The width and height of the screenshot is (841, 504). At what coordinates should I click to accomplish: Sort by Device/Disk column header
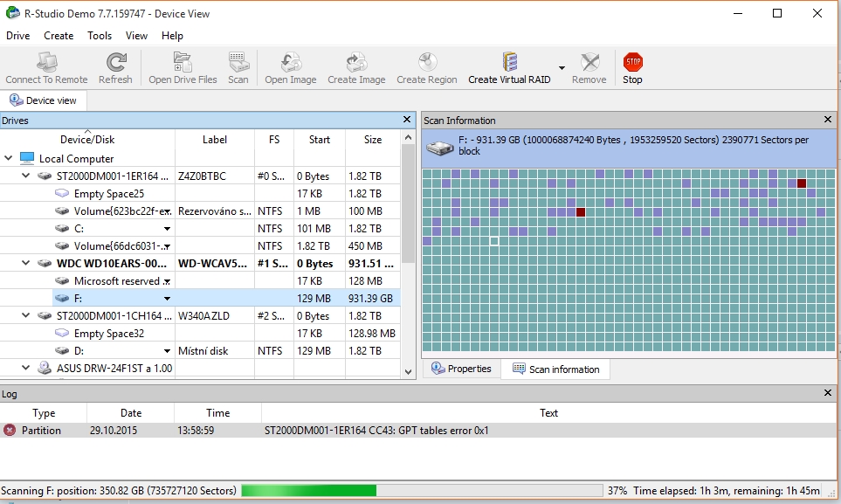[x=87, y=139]
